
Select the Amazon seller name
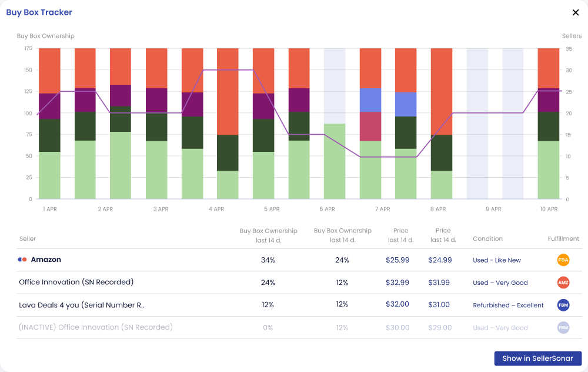[x=46, y=260]
